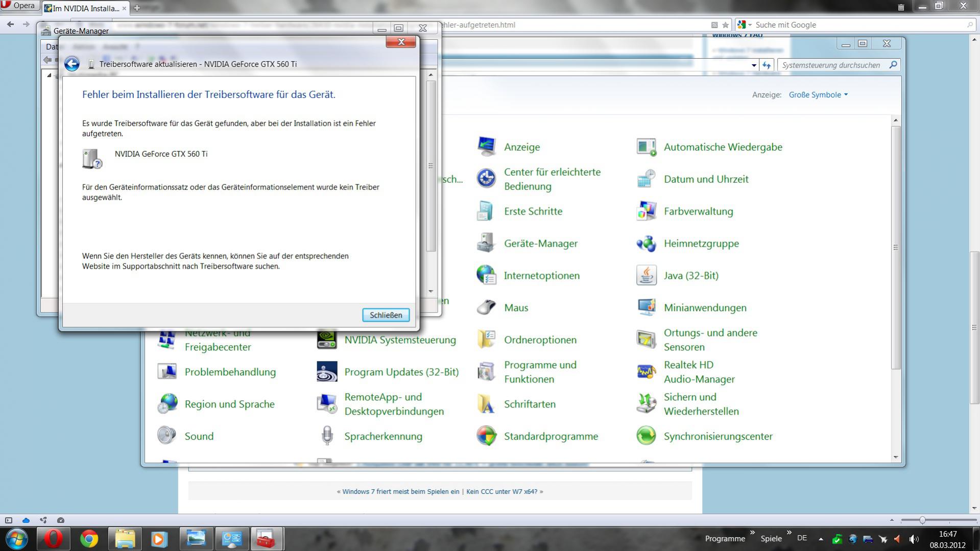Viewport: 980px width, 551px height.
Task: Click the Opera zoom slider handle
Action: click(922, 520)
